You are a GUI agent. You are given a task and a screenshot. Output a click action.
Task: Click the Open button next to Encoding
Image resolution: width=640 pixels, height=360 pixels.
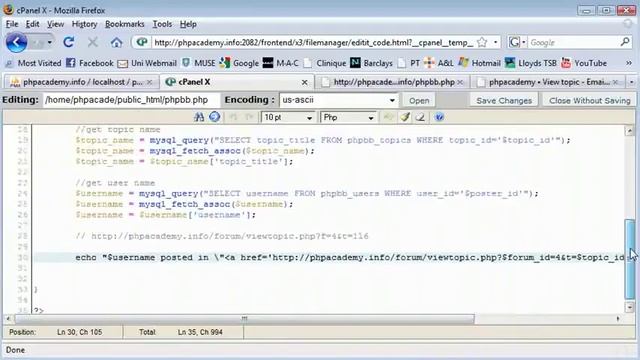coord(419,100)
